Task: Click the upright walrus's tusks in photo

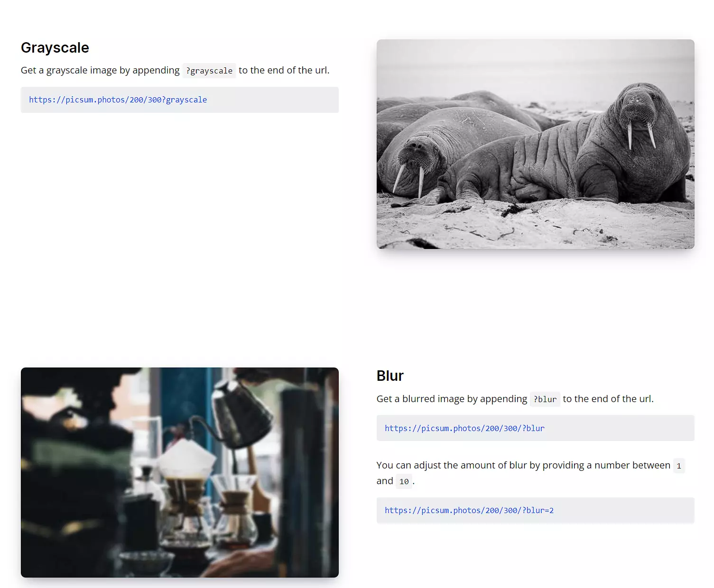Action: (x=640, y=136)
